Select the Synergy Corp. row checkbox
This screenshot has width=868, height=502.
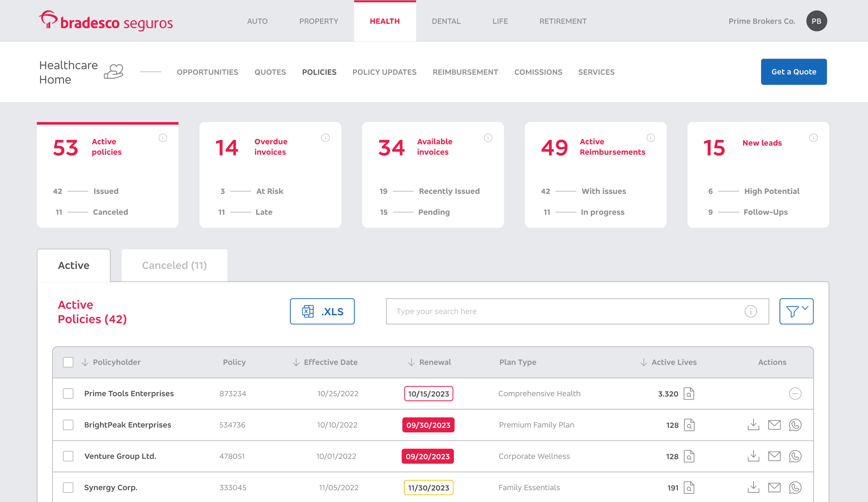68,488
